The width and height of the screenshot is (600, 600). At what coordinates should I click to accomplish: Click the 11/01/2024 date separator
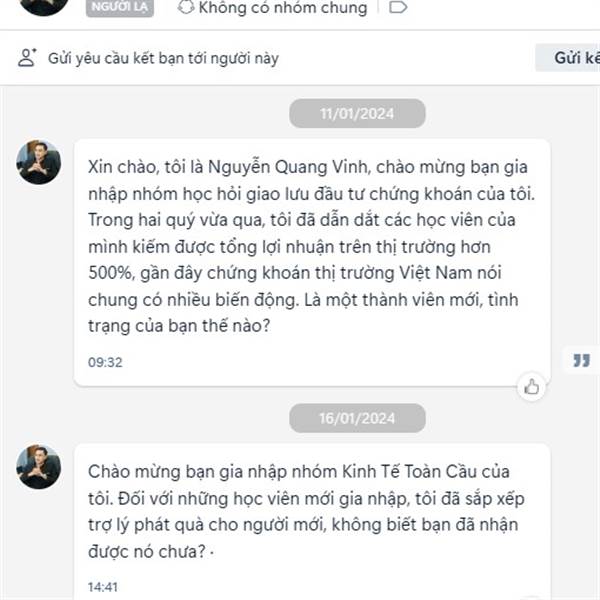(x=357, y=113)
